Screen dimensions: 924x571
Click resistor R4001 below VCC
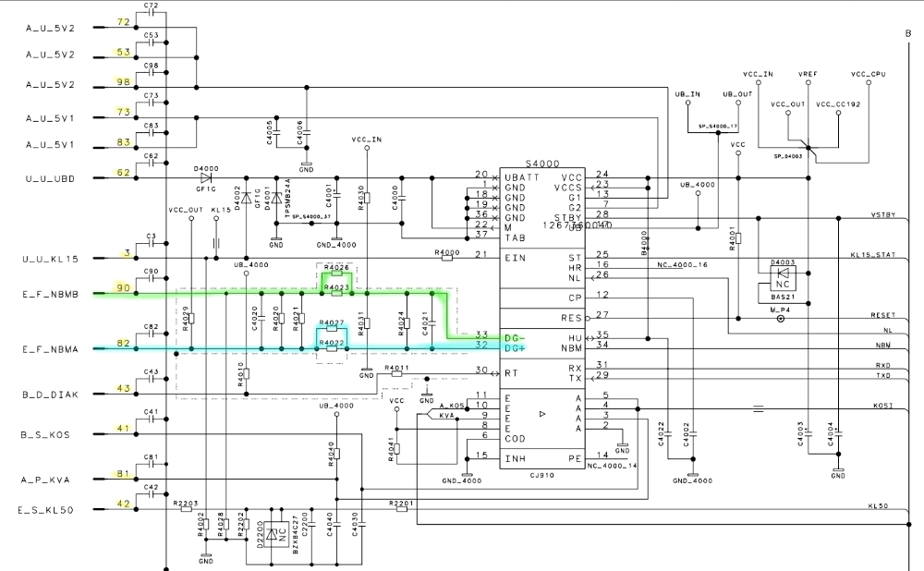(x=737, y=237)
